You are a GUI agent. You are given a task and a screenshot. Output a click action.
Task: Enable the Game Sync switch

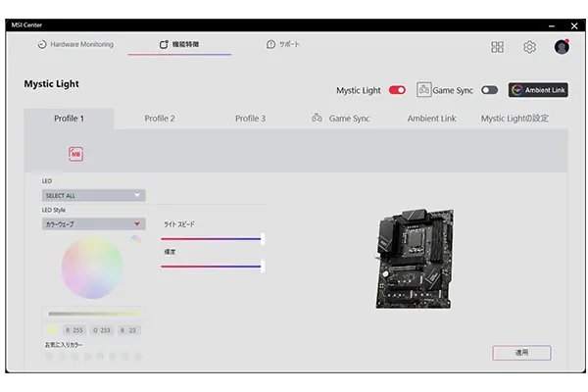(489, 90)
